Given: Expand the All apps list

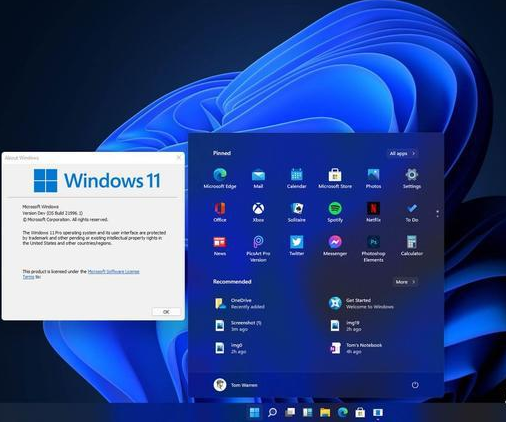Looking at the screenshot, I should pos(402,153).
